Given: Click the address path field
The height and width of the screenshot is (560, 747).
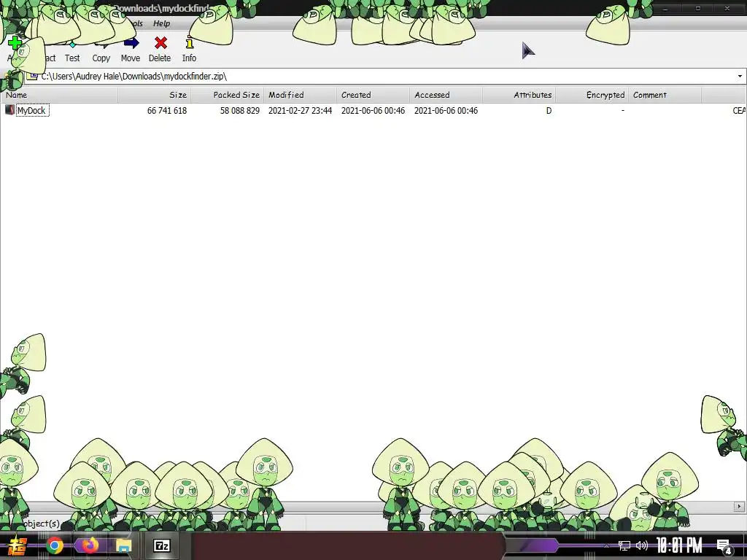Looking at the screenshot, I should (385, 76).
